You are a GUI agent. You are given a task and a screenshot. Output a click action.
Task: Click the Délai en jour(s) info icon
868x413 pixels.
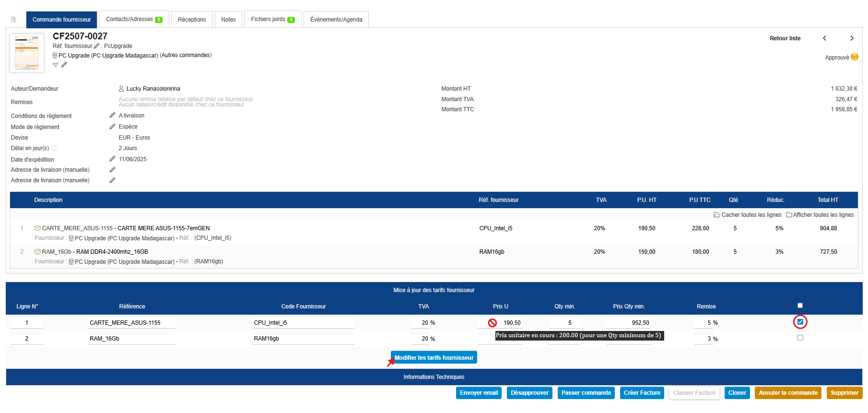coord(54,148)
